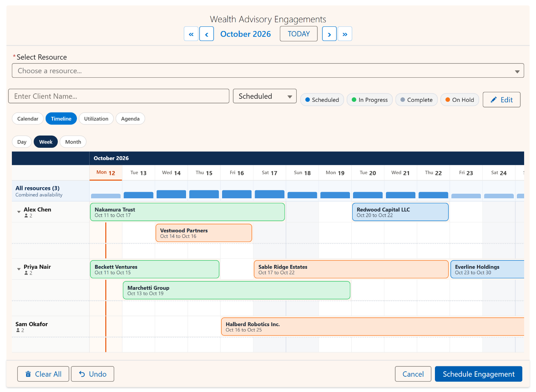Select the Redwood Capital LLC engagement bar
The image size is (536, 392).
coord(400,212)
